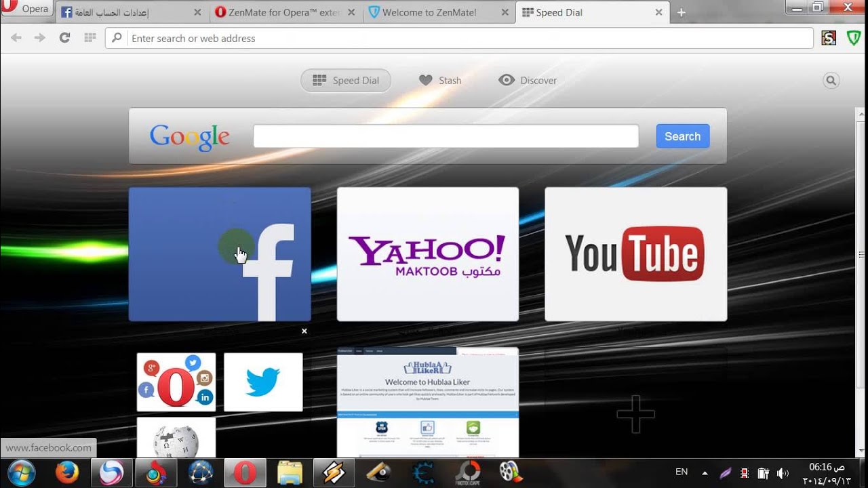Focus the search or web address bar
The height and width of the screenshot is (488, 868).
459,39
